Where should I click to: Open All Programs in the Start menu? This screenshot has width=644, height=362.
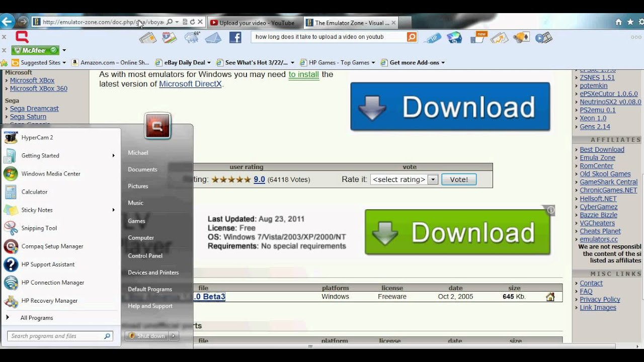37,318
